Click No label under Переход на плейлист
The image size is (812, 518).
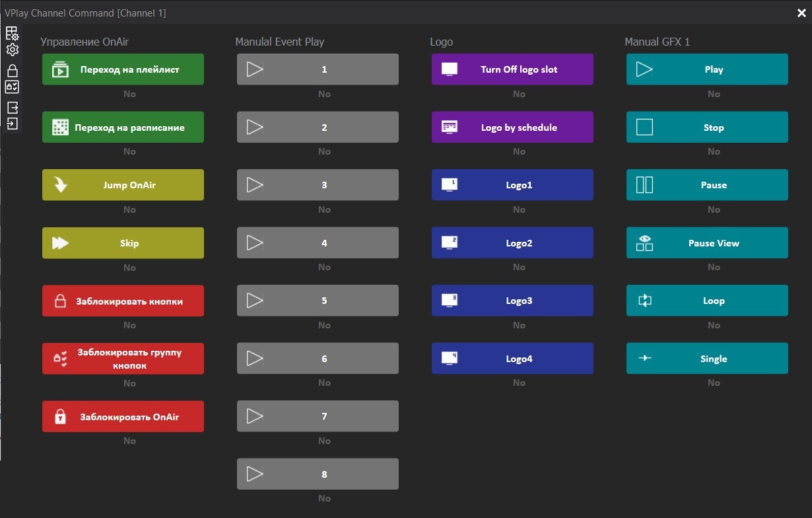[129, 94]
